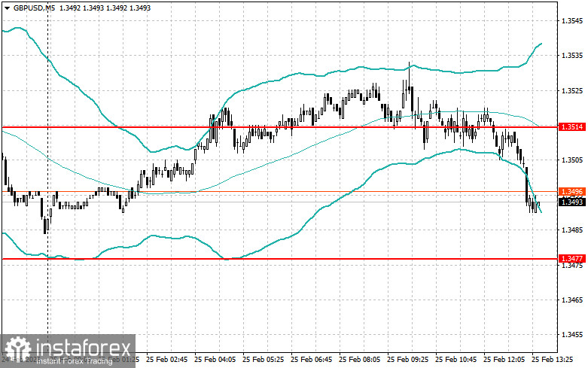The width and height of the screenshot is (588, 368).
Task: Click the GBPUSD,M5 chart title text
Action: [x=34, y=8]
